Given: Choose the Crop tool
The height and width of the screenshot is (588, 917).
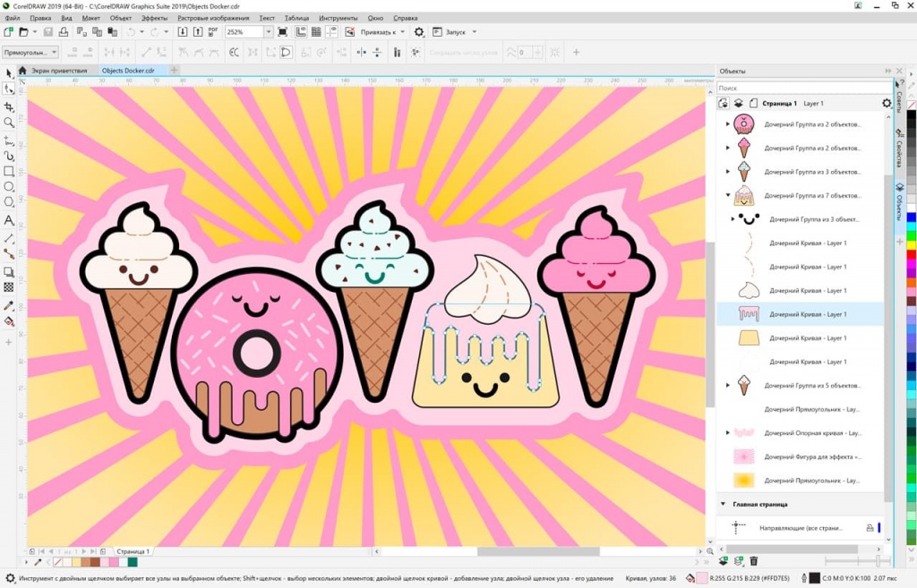Looking at the screenshot, I should point(8,107).
